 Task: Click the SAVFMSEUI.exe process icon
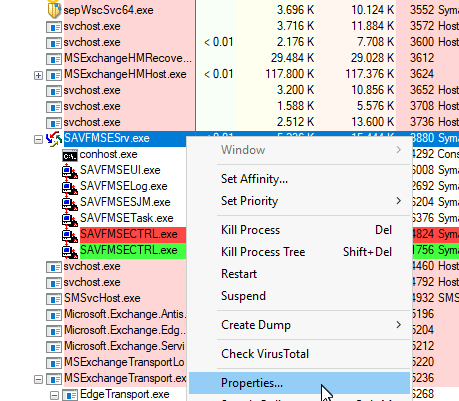click(x=70, y=171)
